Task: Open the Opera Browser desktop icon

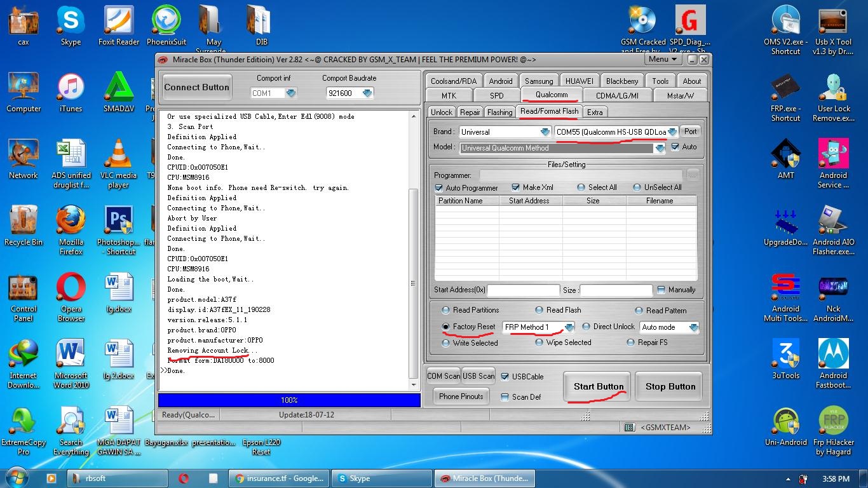Action: (71, 297)
